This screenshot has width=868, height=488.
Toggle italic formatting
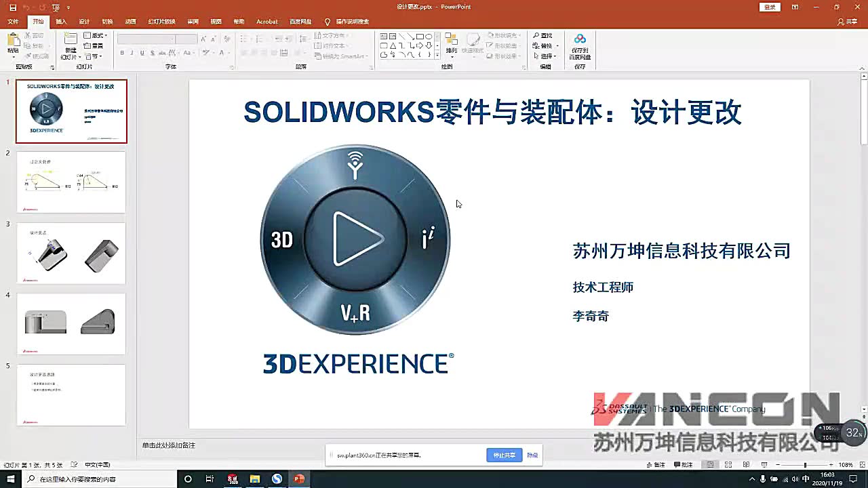[x=132, y=52]
